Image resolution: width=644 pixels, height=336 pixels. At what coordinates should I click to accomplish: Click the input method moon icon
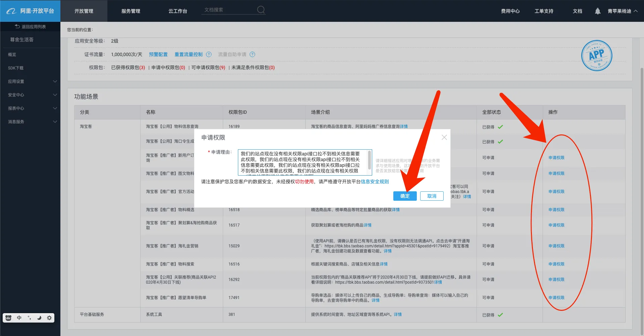point(39,318)
